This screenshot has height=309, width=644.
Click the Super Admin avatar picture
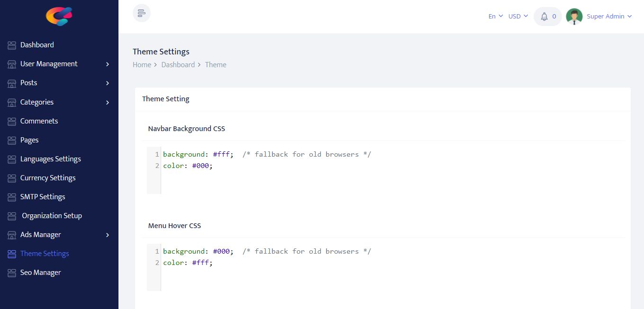[574, 17]
